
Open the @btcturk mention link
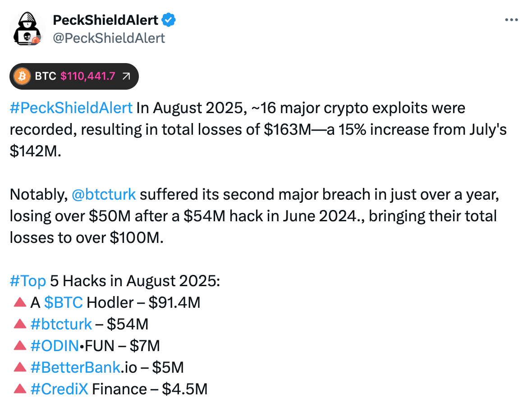point(104,194)
